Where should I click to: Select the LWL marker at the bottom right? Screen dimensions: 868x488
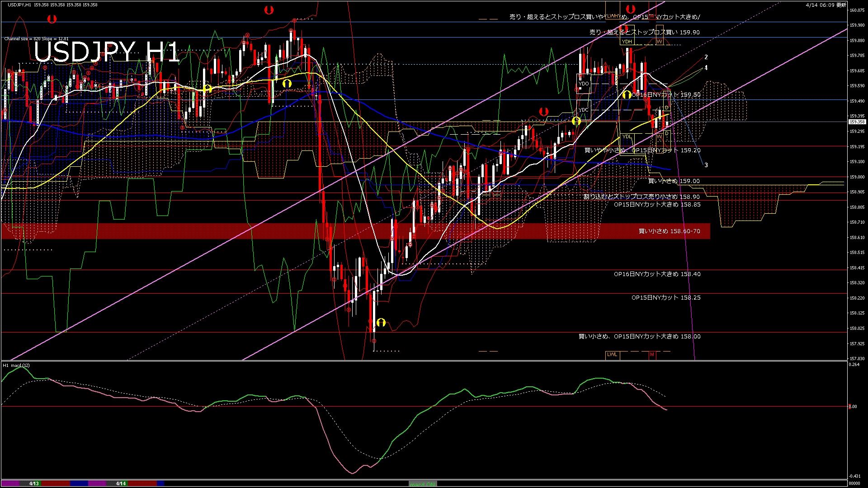[x=612, y=355]
